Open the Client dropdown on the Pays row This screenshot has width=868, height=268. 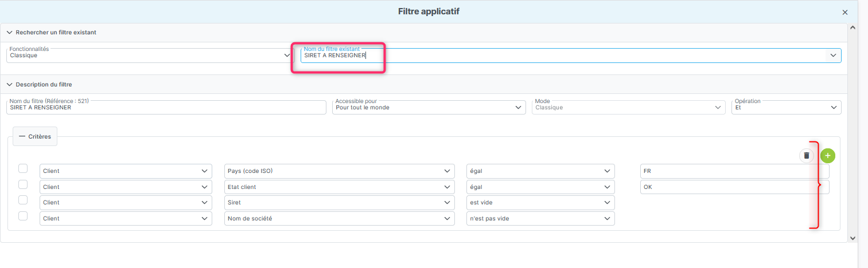pyautogui.click(x=125, y=171)
